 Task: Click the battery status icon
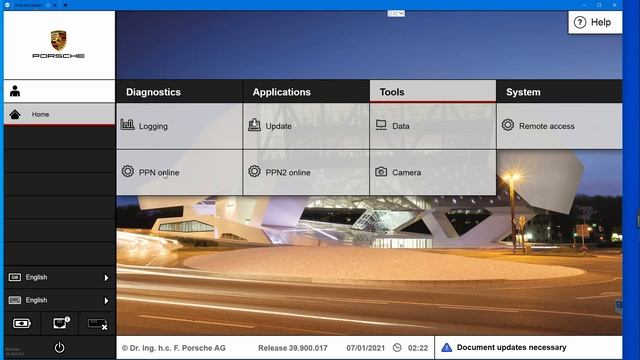pos(22,324)
